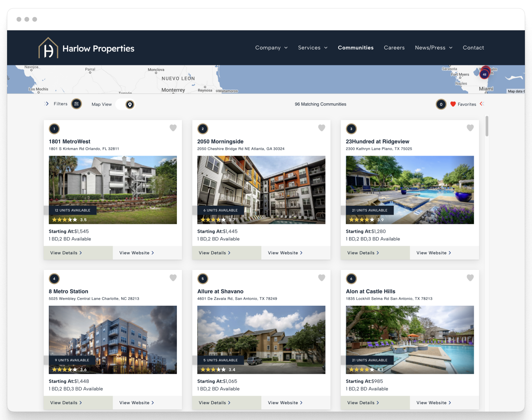Click the red heart Favorites icon
Screen dimensions: 532x420
453,104
